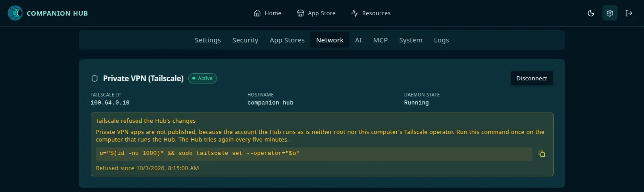Viewport: 644px width, 192px height.
Task: Switch to the Security tab
Action: (246, 40)
